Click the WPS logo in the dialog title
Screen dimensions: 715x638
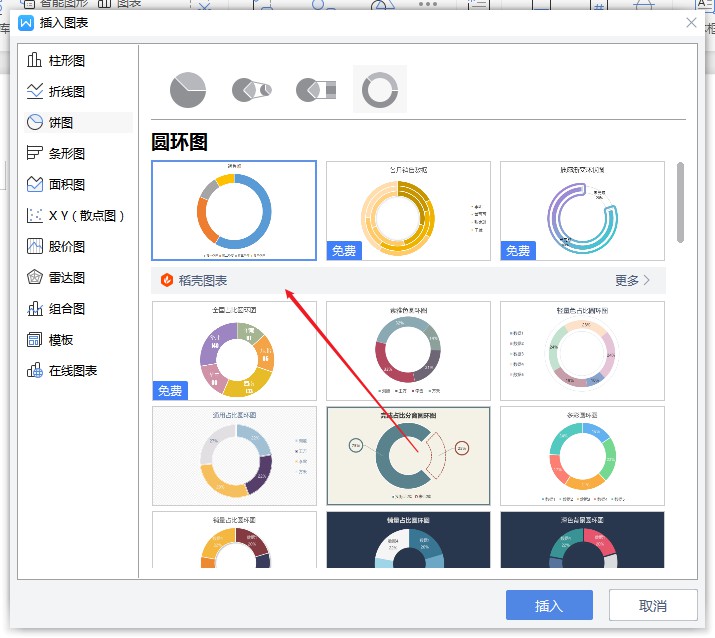[26, 23]
